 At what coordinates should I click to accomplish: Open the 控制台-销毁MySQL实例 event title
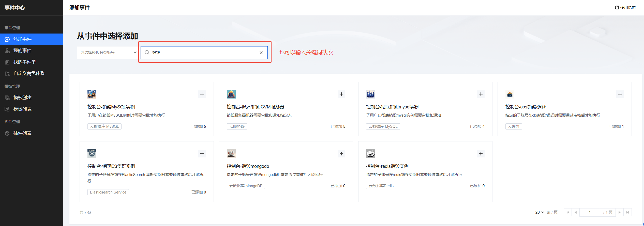coord(111,107)
